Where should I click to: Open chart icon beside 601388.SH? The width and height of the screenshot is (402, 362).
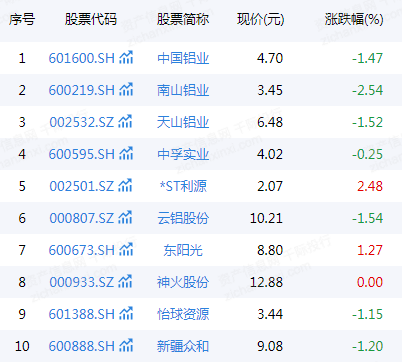(x=126, y=314)
